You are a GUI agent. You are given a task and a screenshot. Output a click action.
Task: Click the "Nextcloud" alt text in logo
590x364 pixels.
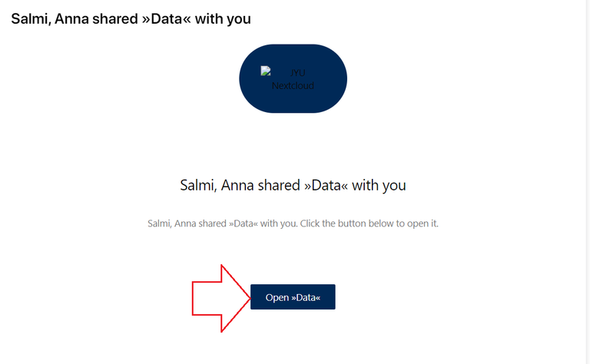293,86
